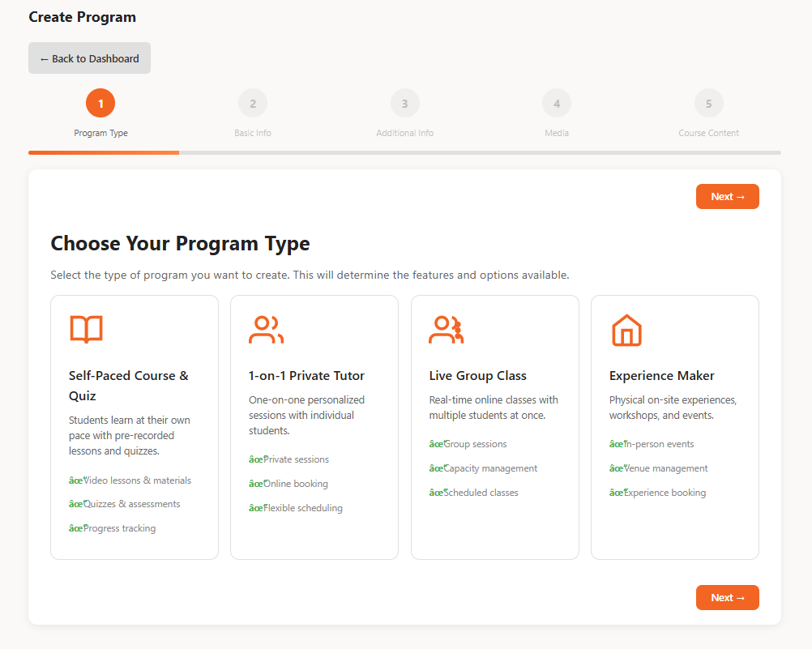Select the Experience Maker program type
Image resolution: width=812 pixels, height=649 pixels.
(x=661, y=376)
